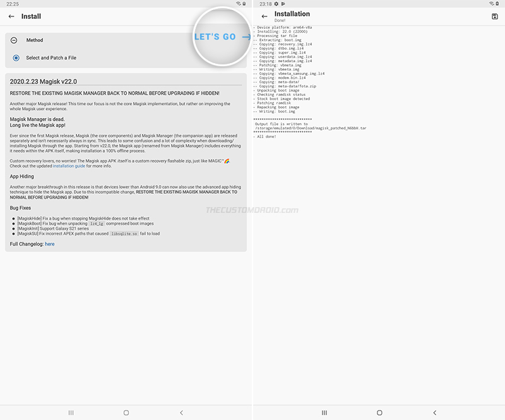Go back from the Install screen
505x420 pixels.
[x=11, y=16]
